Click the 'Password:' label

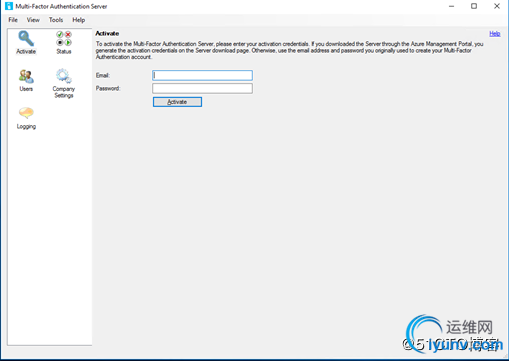(x=108, y=88)
